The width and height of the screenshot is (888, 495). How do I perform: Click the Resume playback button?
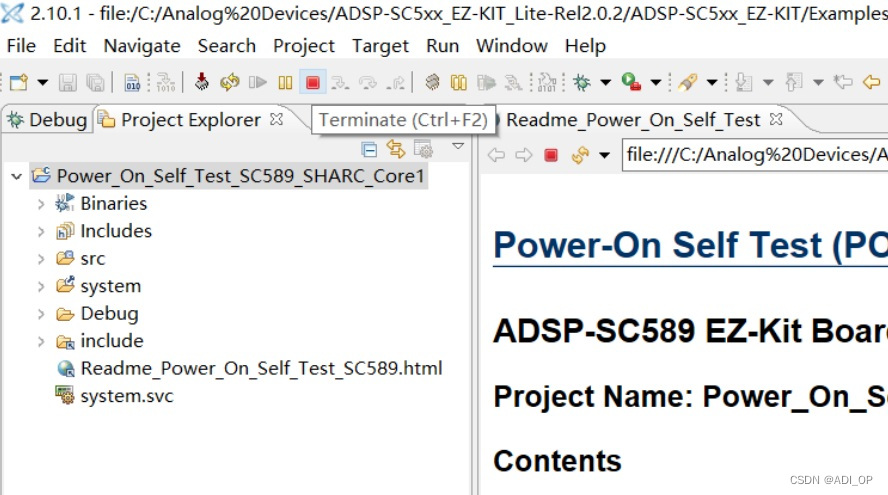click(x=258, y=83)
